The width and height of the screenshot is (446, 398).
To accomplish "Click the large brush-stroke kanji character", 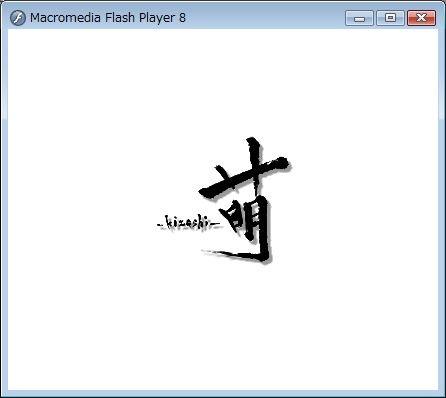I will (x=245, y=201).
